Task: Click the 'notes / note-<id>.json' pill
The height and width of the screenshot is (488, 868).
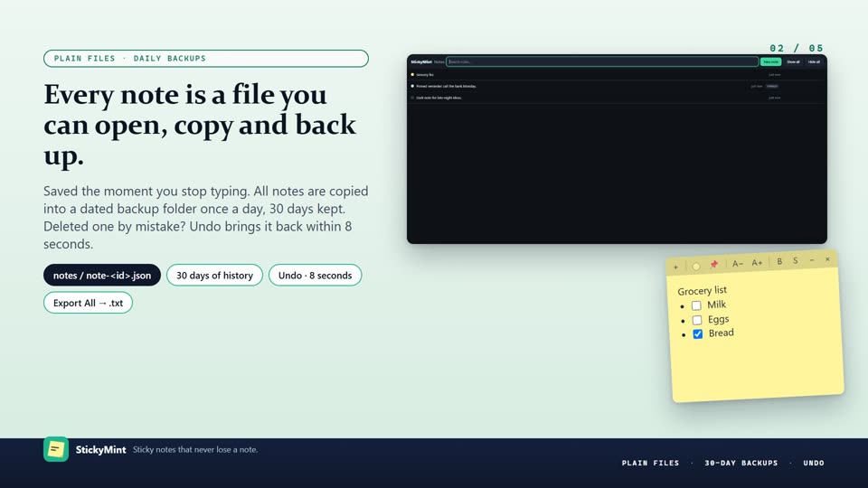Action: point(102,275)
